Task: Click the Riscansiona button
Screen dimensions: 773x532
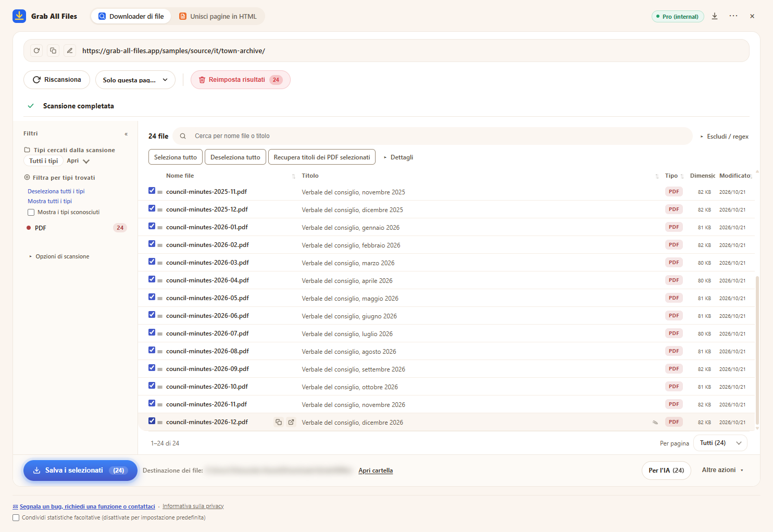Action: coord(57,80)
